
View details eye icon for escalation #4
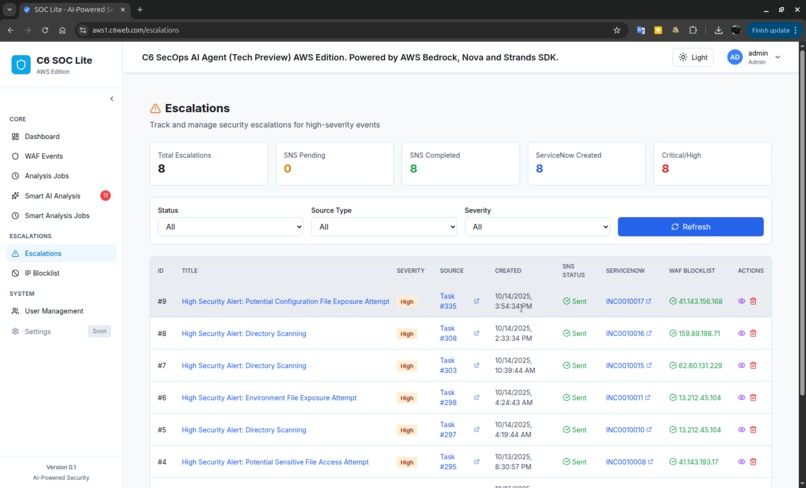tap(741, 462)
